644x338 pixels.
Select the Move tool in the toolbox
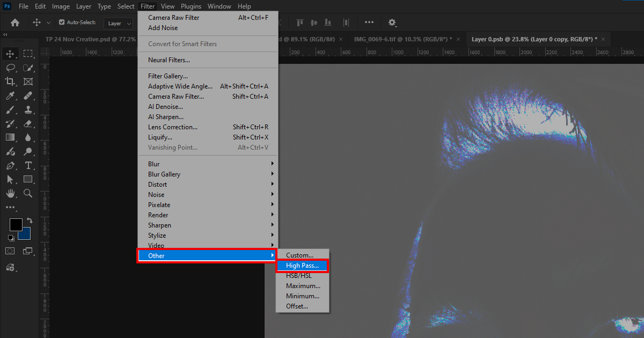10,54
